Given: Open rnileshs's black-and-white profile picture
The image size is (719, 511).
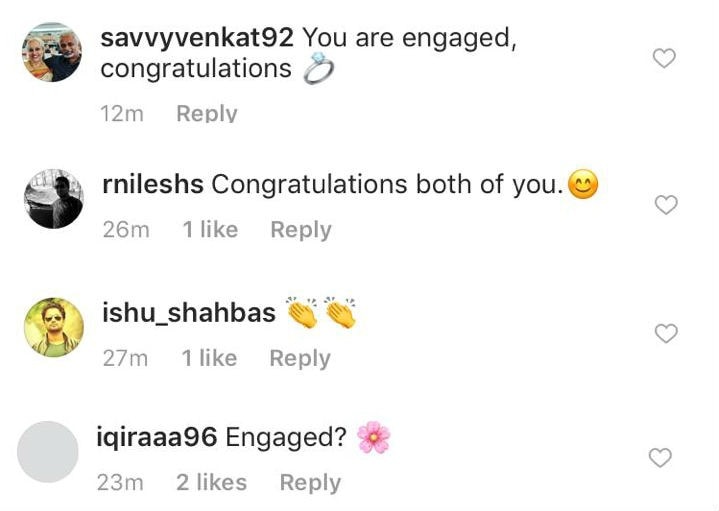Looking at the screenshot, I should point(54,199).
